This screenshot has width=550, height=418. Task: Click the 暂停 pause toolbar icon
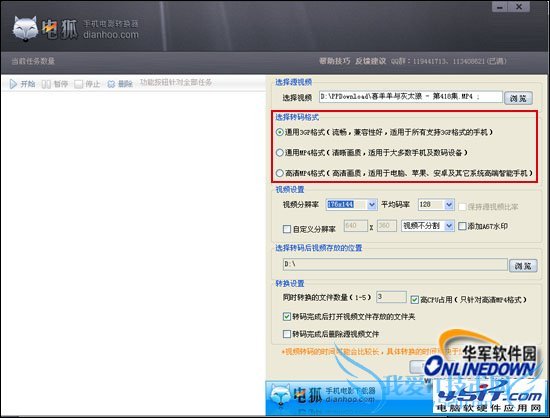click(x=46, y=84)
